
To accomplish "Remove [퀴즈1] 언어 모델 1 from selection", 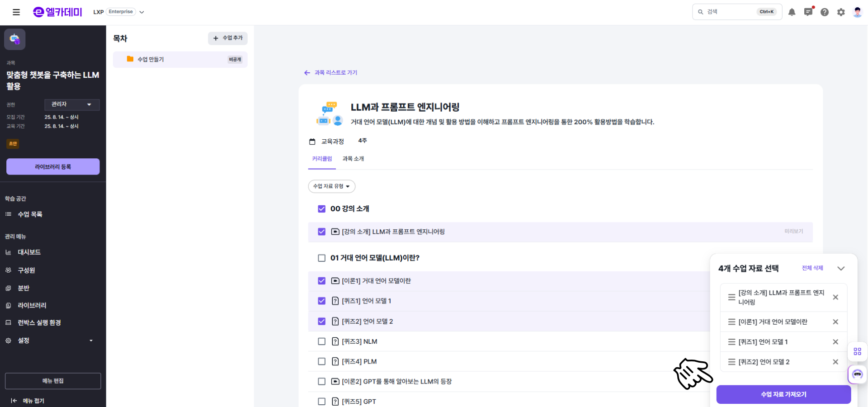I will pyautogui.click(x=835, y=342).
